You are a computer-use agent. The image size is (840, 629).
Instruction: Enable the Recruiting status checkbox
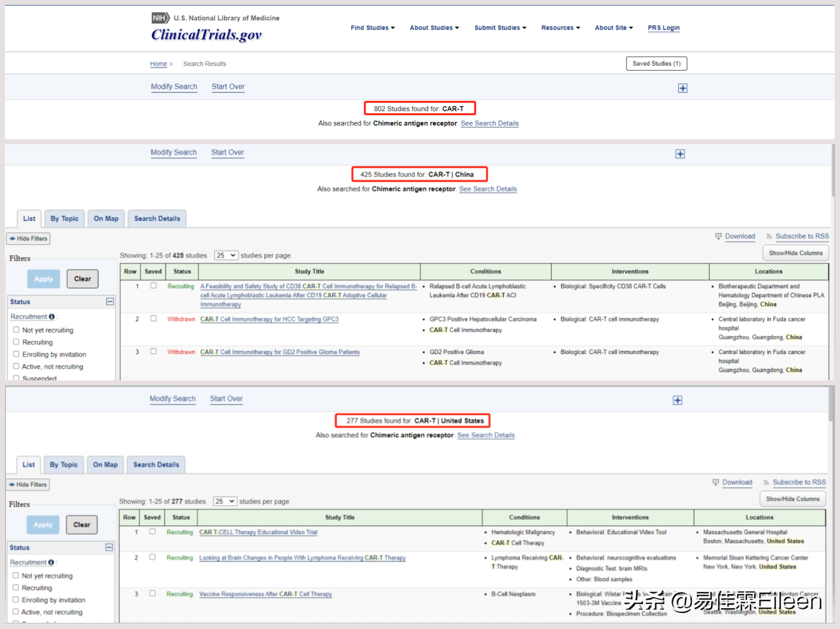tap(16, 342)
